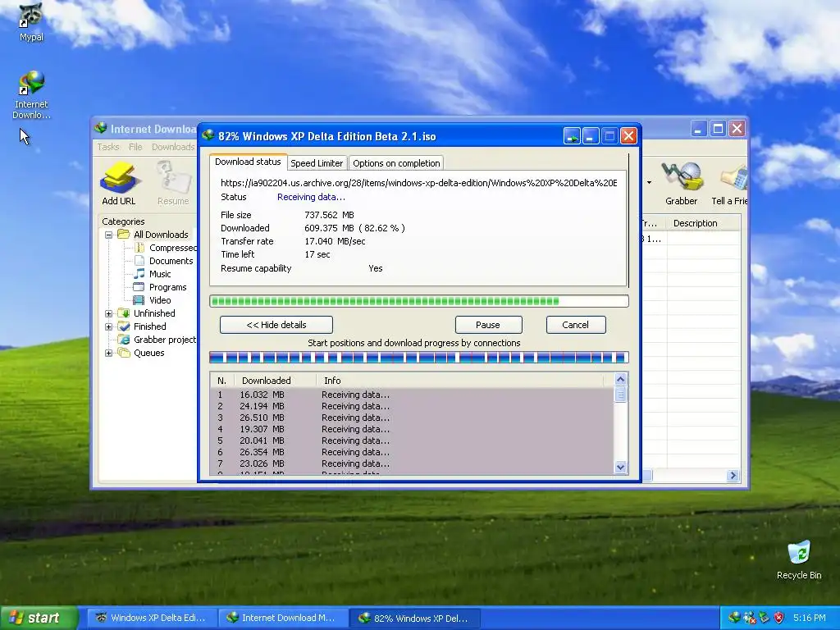Click the green download progress bar
This screenshot has width=840, height=630.
[419, 301]
